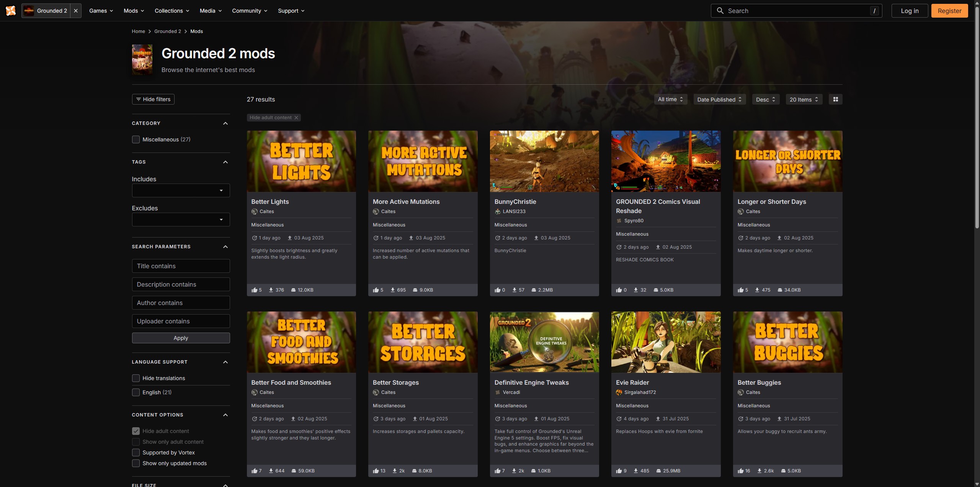Check the Miscellaneous category checkbox
Screen dimensions: 980x487
[136, 139]
